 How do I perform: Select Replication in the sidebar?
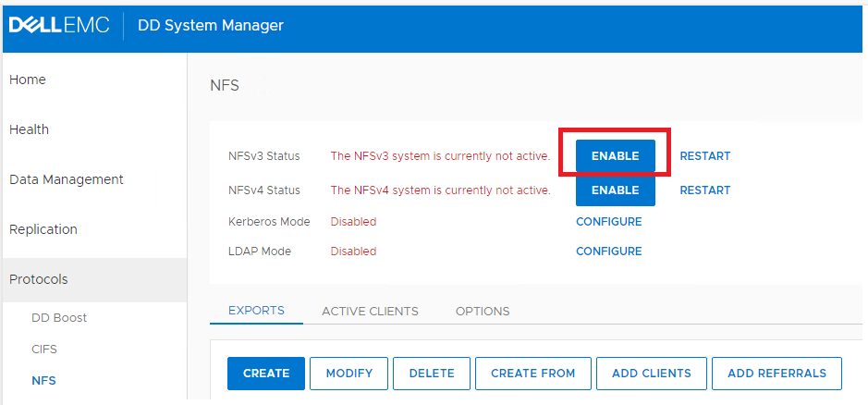coord(43,229)
